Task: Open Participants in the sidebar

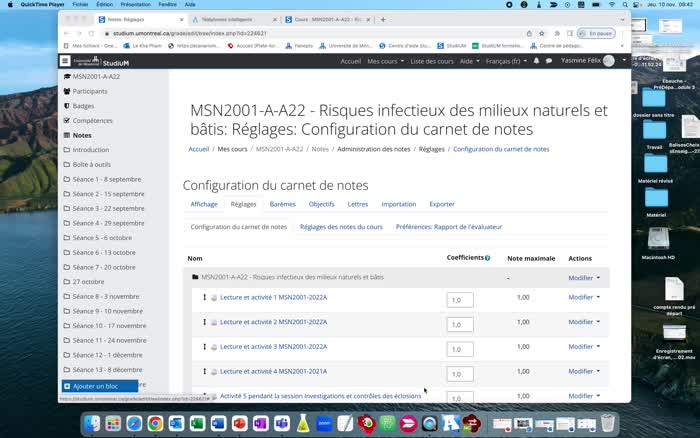Action: point(89,91)
